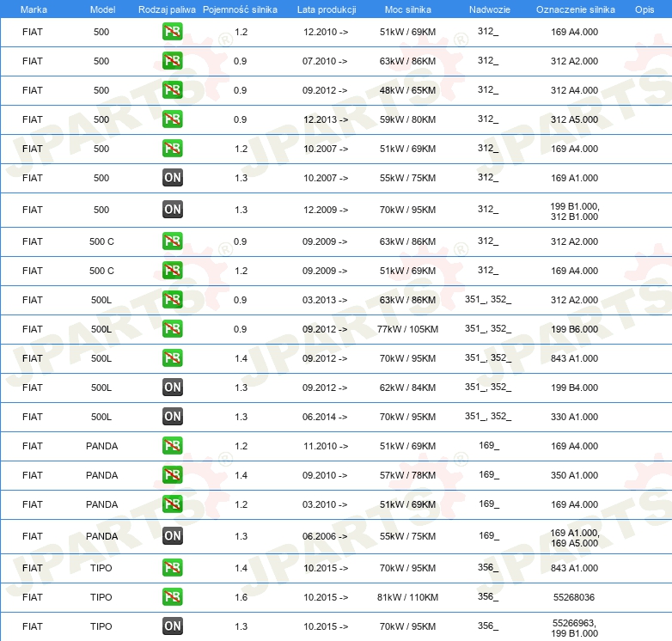672x641 pixels.
Task: Click body code 351_, 352_ in 330 A1.000 row
Action: click(488, 416)
